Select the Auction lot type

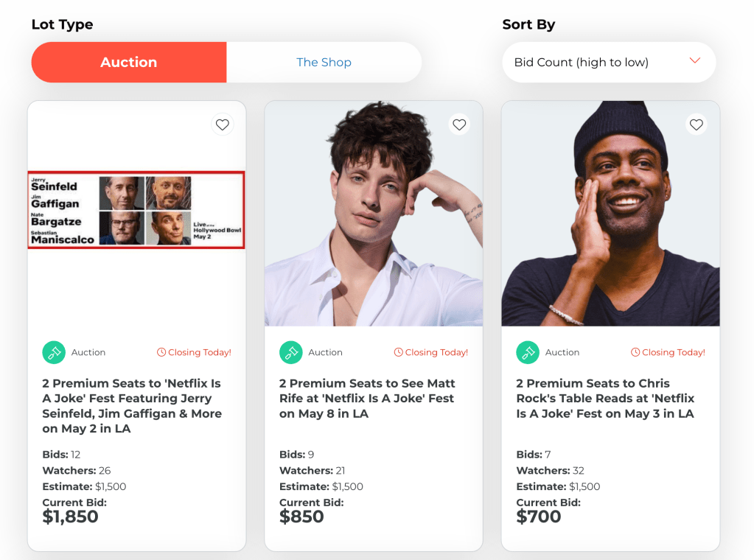(x=129, y=63)
